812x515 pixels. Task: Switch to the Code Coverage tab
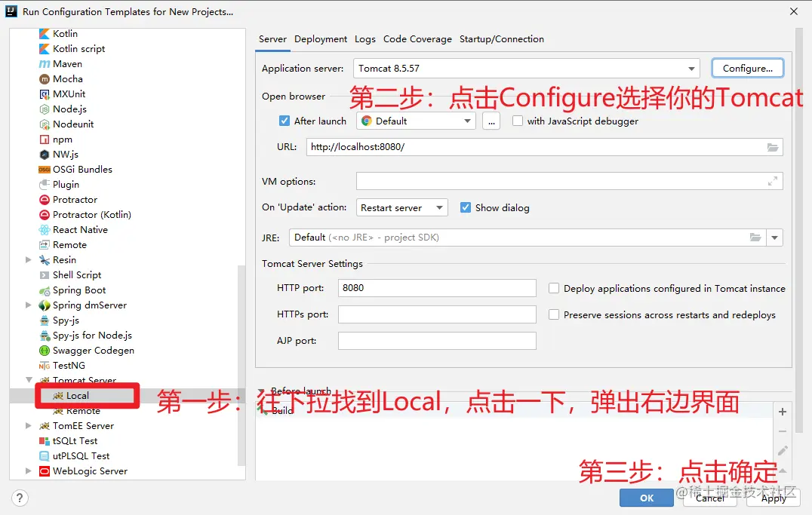(x=417, y=38)
